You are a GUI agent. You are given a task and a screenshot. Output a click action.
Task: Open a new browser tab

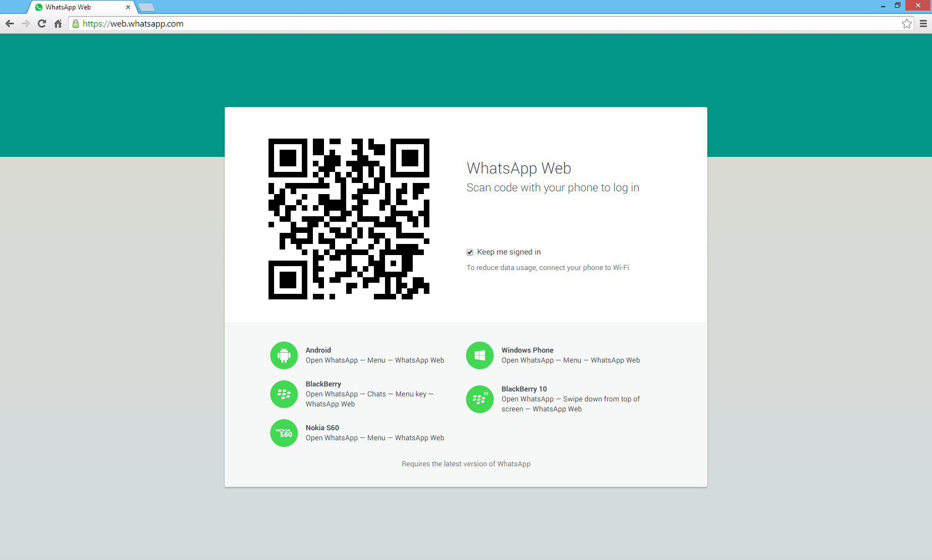(x=146, y=7)
